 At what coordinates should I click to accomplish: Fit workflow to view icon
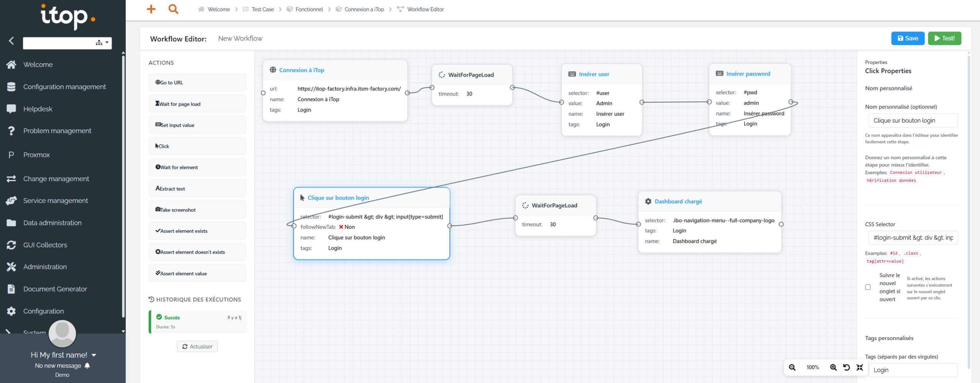coord(860,367)
